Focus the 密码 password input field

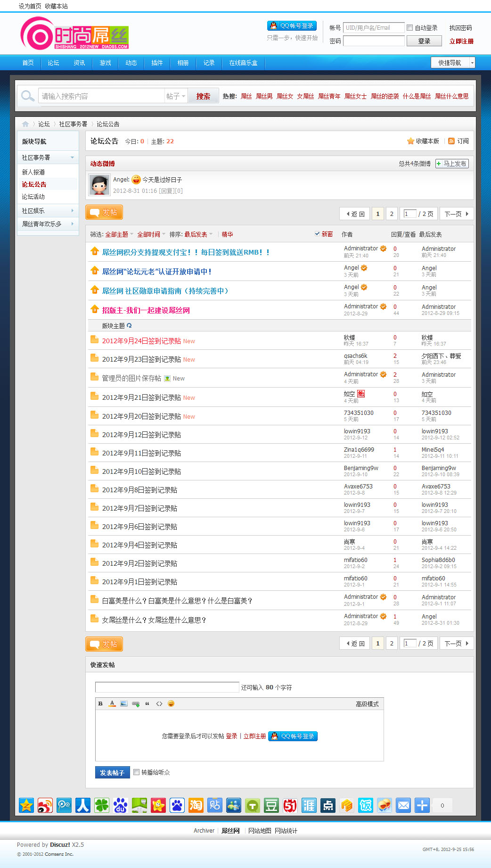click(x=374, y=41)
